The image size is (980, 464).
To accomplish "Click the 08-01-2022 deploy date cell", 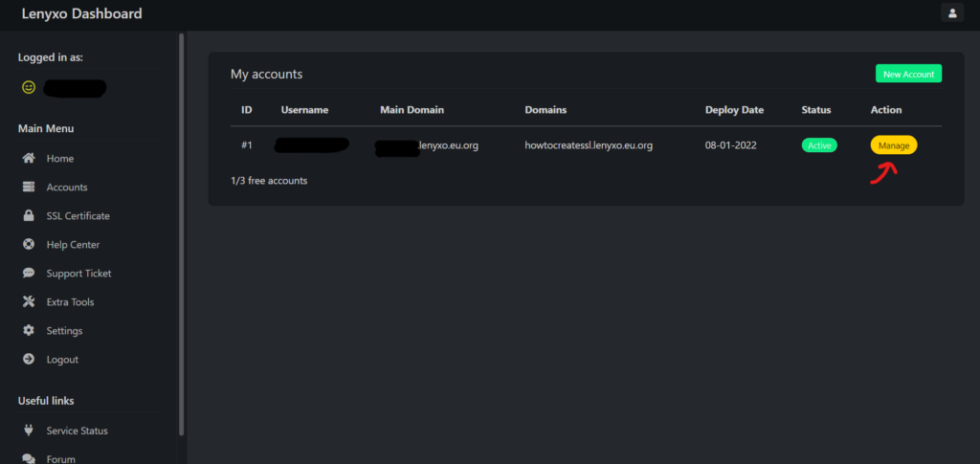I will (730, 145).
